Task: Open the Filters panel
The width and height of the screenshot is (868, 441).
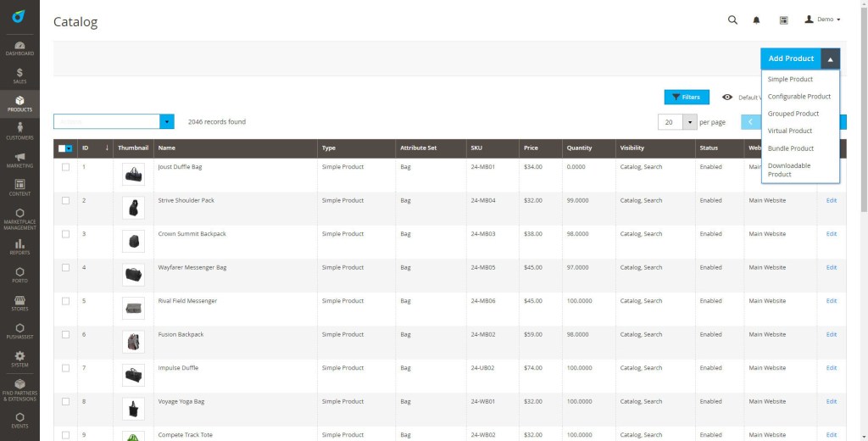Action: point(687,97)
